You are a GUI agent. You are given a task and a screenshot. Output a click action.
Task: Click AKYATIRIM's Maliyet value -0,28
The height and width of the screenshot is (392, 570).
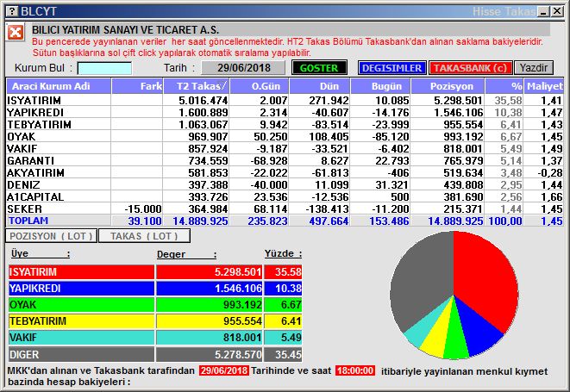pos(550,173)
